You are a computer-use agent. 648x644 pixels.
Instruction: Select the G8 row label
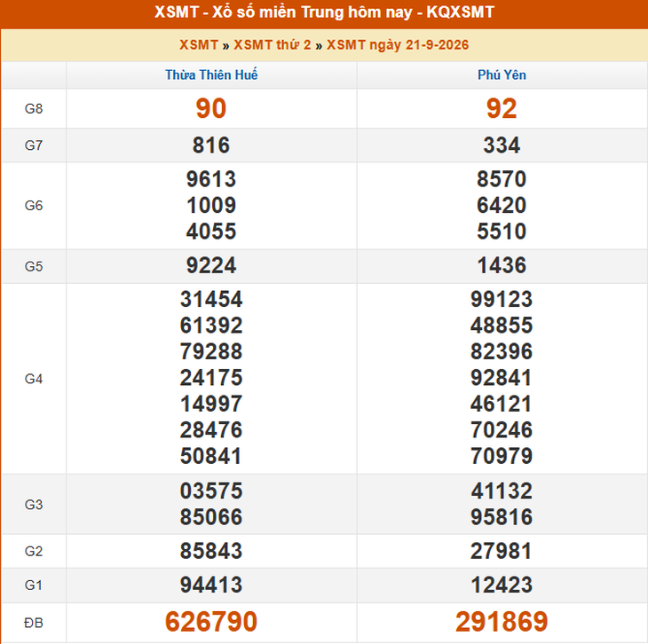[x=34, y=108]
